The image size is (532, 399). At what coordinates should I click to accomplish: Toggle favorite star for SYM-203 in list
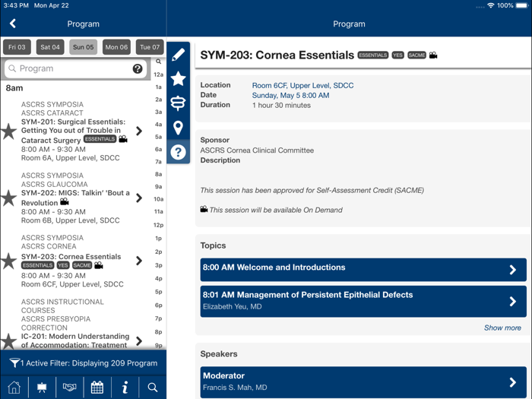pyautogui.click(x=9, y=261)
